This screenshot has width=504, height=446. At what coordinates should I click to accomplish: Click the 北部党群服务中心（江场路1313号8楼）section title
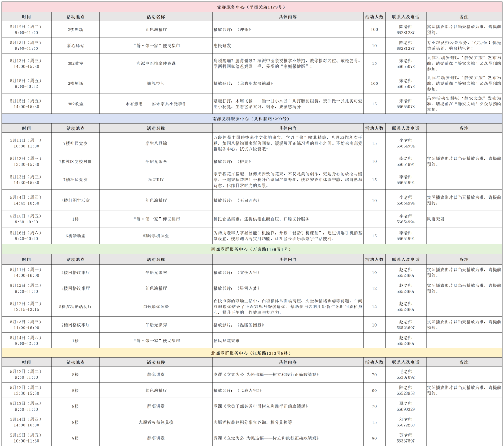pos(252,353)
